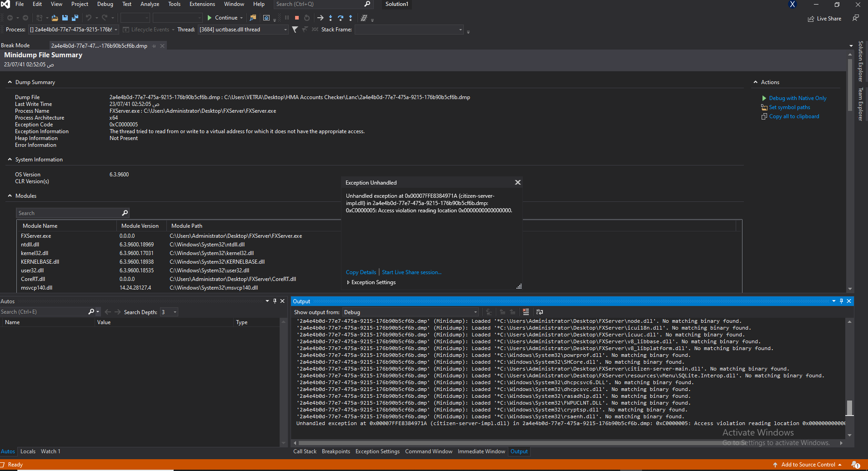
Task: Click Debug with Native Only link
Action: point(798,98)
